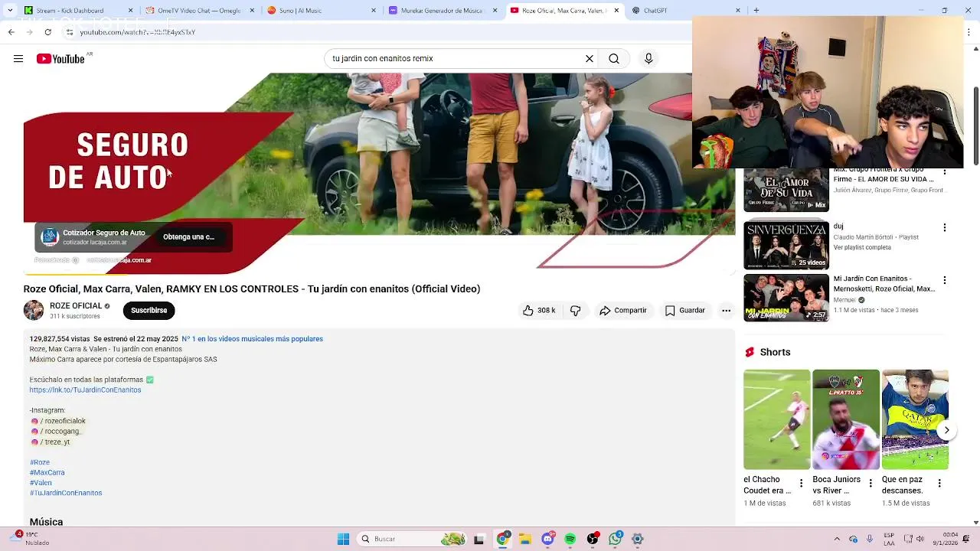This screenshot has width=980, height=551.
Task: Start voice search with the microphone
Action: 648,59
